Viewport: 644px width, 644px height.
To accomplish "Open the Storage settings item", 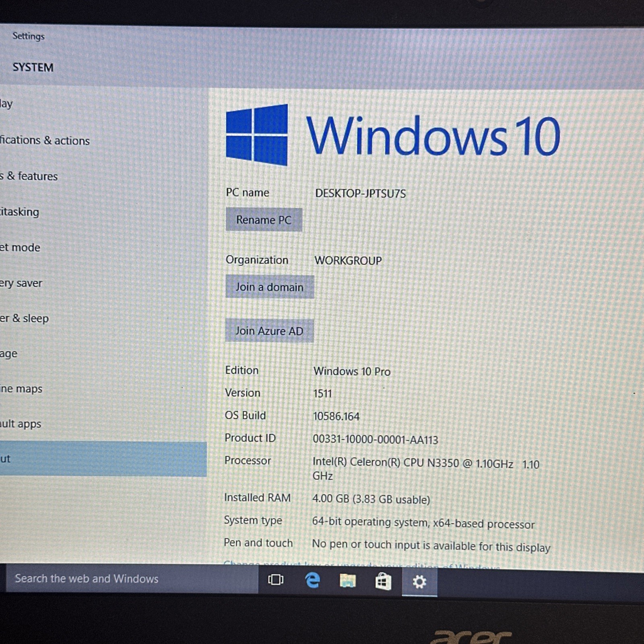I will (9, 354).
